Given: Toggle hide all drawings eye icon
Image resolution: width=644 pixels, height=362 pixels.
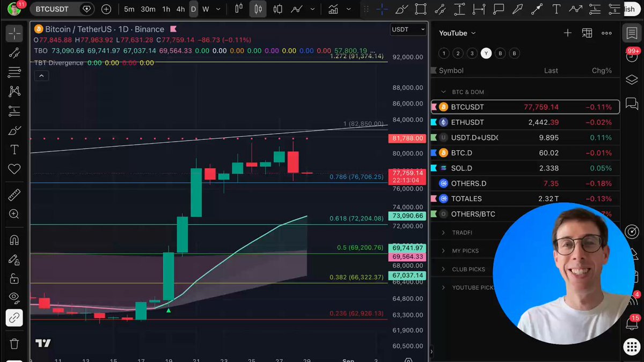Looking at the screenshot, I should pyautogui.click(x=14, y=299).
